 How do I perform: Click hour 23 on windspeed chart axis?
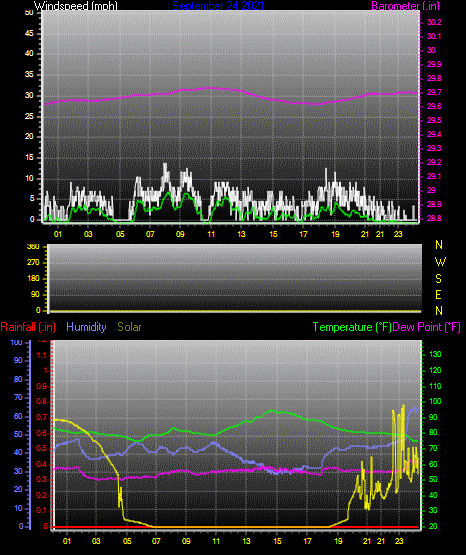tap(398, 234)
